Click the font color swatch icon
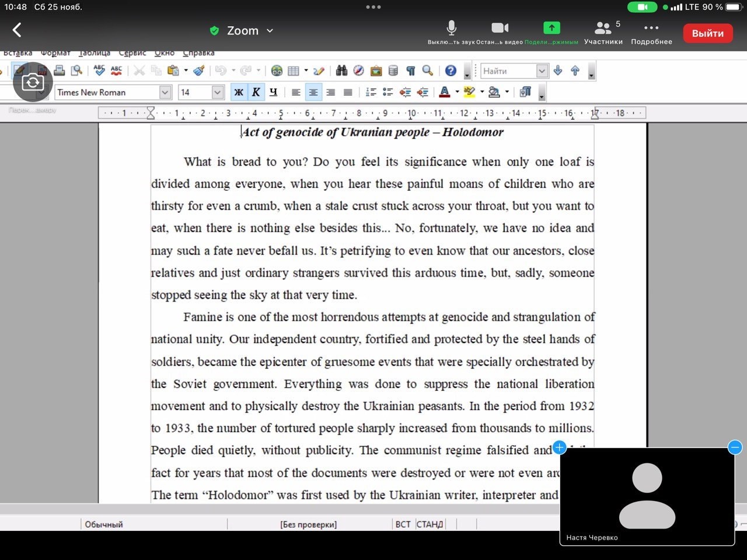Image resolution: width=747 pixels, height=560 pixels. pos(445,92)
